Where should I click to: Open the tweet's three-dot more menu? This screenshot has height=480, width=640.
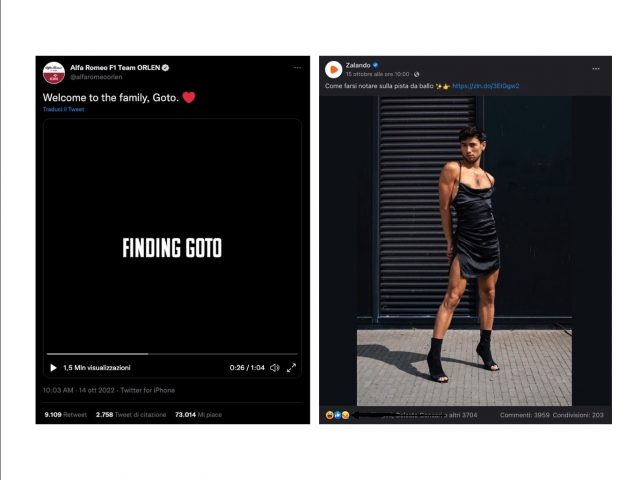click(x=298, y=68)
